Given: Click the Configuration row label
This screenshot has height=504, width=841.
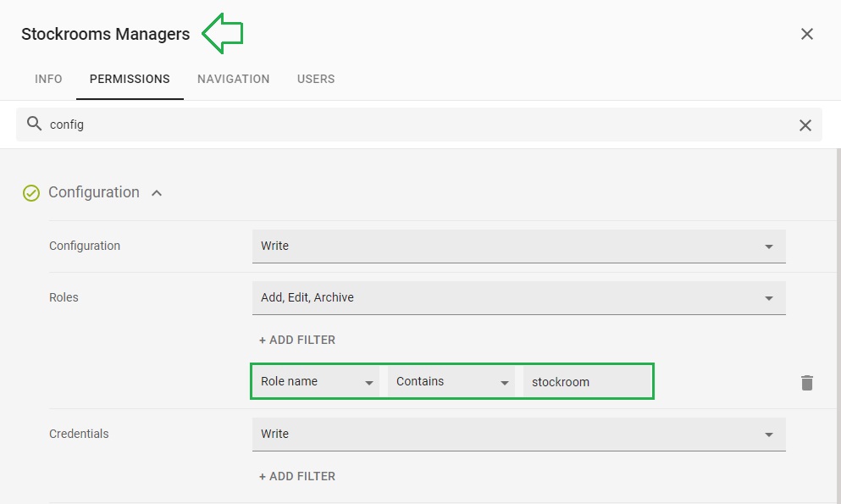Looking at the screenshot, I should point(85,246).
